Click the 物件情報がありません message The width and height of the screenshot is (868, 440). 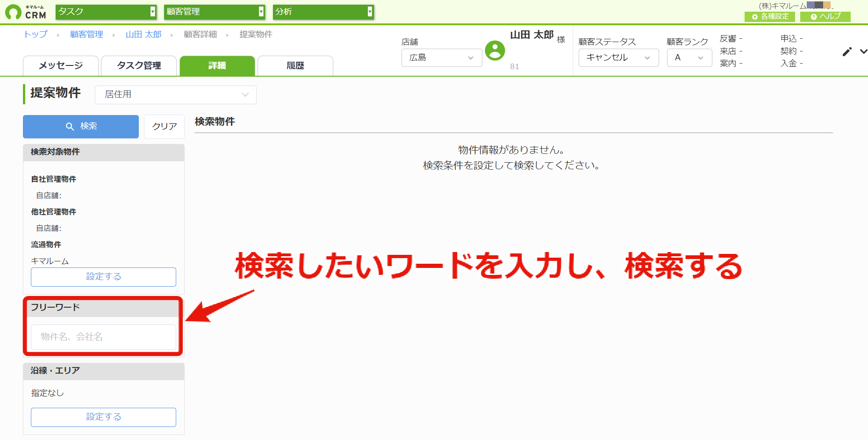pyautogui.click(x=511, y=150)
